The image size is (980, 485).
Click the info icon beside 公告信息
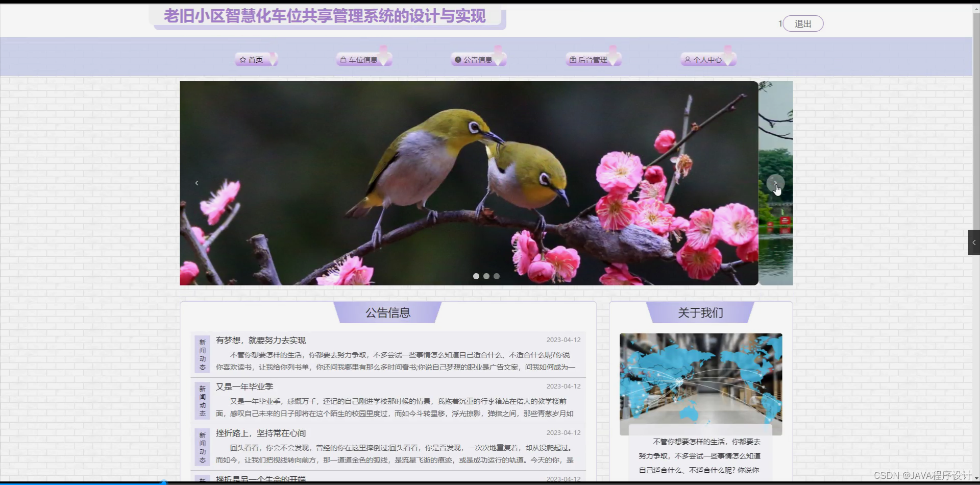coord(458,60)
